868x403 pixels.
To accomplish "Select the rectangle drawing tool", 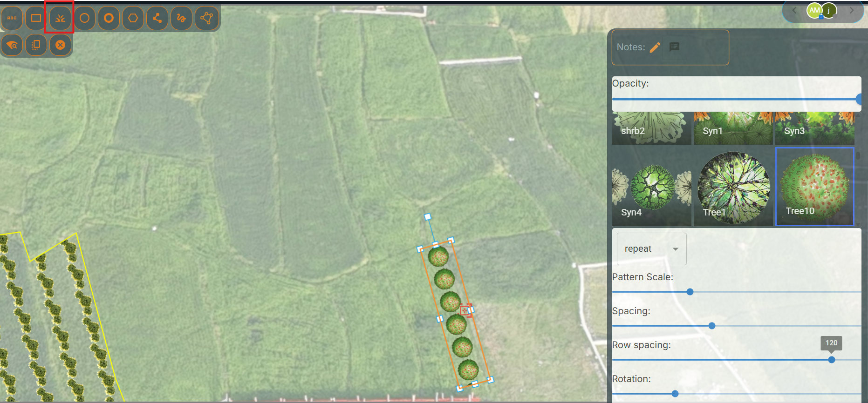I will 36,18.
